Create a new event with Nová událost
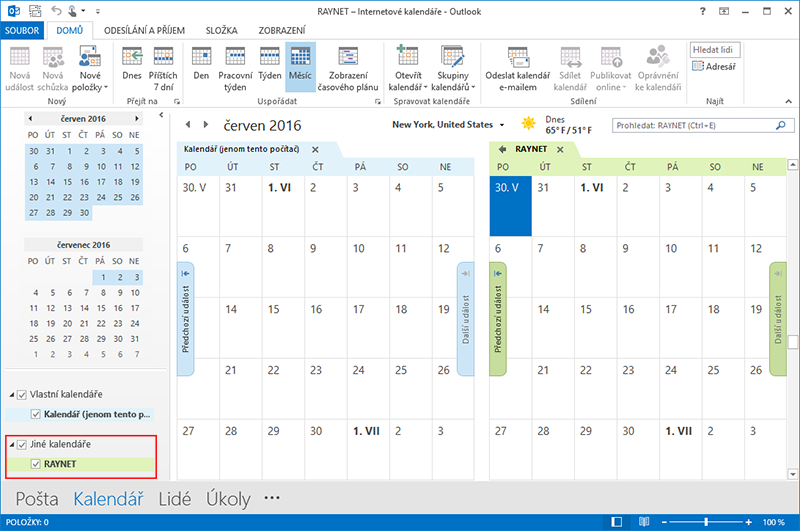This screenshot has width=800, height=531. 19,68
